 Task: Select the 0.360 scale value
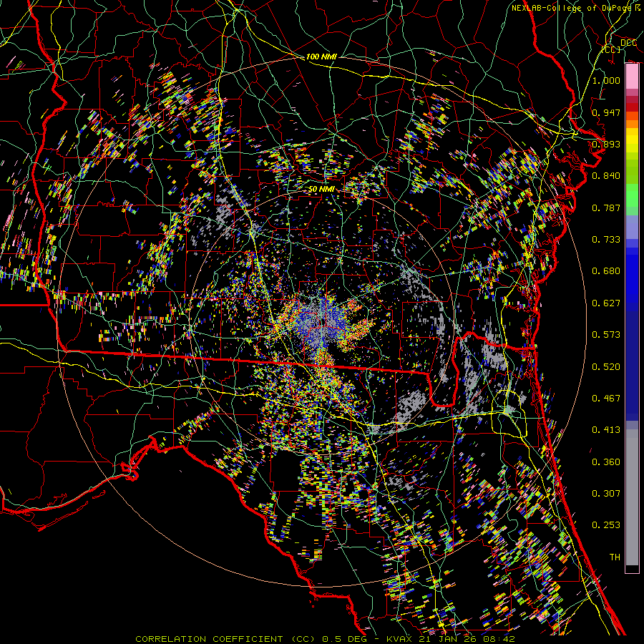pos(606,462)
